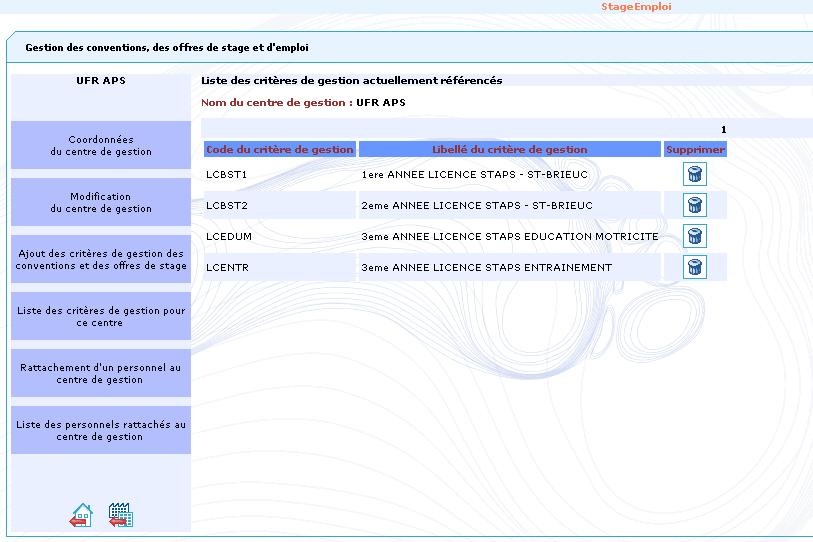This screenshot has width=813, height=542.
Task: Click the building icon with red arrow
Action: 120,515
